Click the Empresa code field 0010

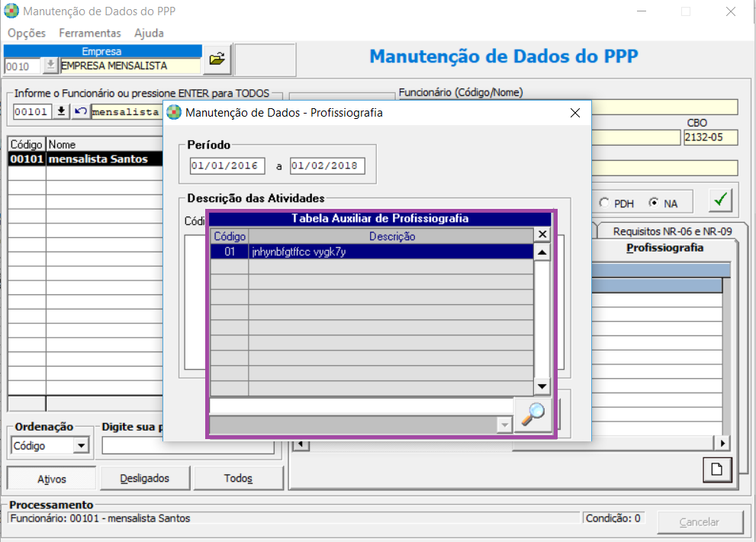(22, 66)
